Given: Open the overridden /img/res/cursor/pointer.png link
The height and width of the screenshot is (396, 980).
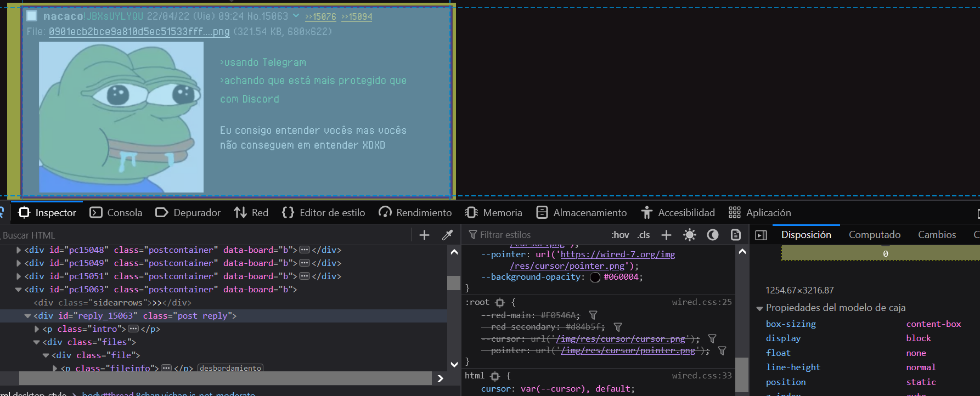Looking at the screenshot, I should click(x=628, y=350).
